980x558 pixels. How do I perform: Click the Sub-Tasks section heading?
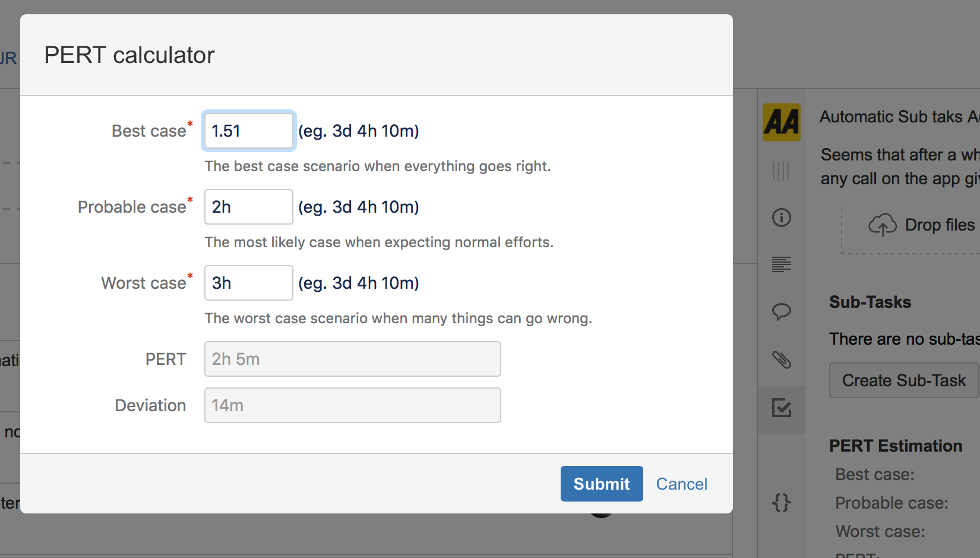(x=870, y=302)
